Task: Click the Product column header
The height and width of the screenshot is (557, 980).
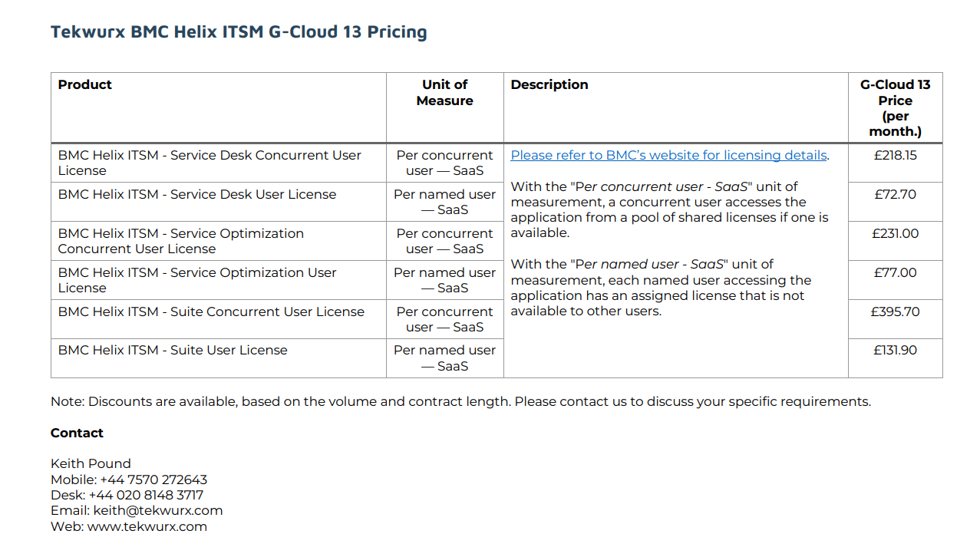Action: click(x=85, y=84)
